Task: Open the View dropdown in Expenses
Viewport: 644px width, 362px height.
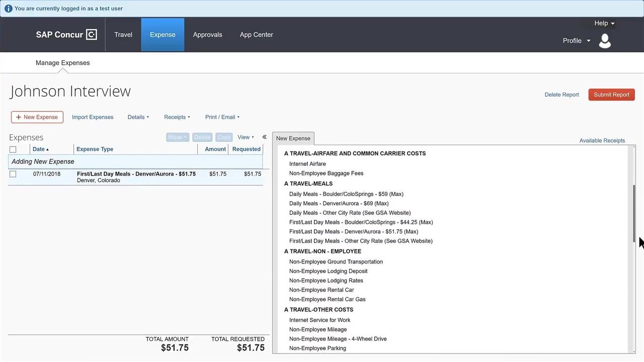Action: tap(246, 137)
